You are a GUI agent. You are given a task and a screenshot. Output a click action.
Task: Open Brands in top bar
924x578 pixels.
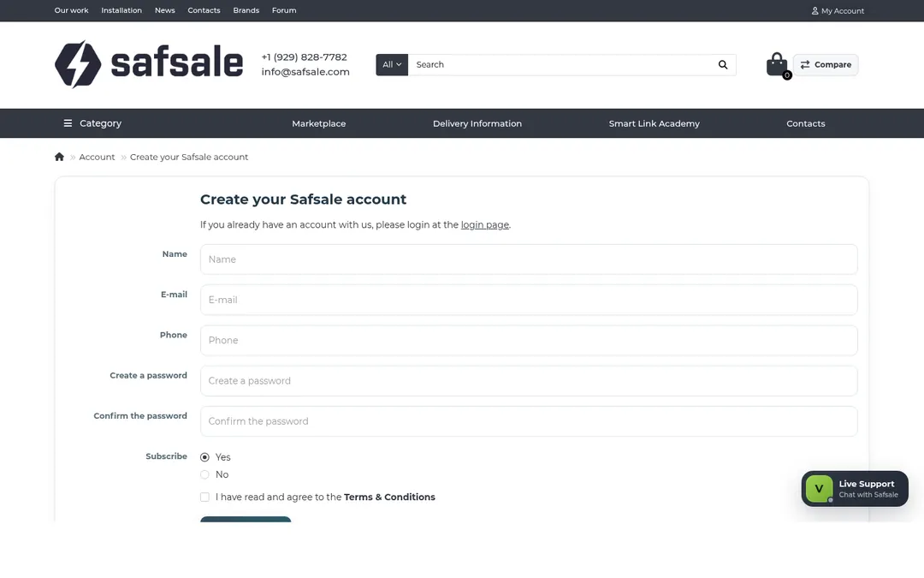(246, 10)
